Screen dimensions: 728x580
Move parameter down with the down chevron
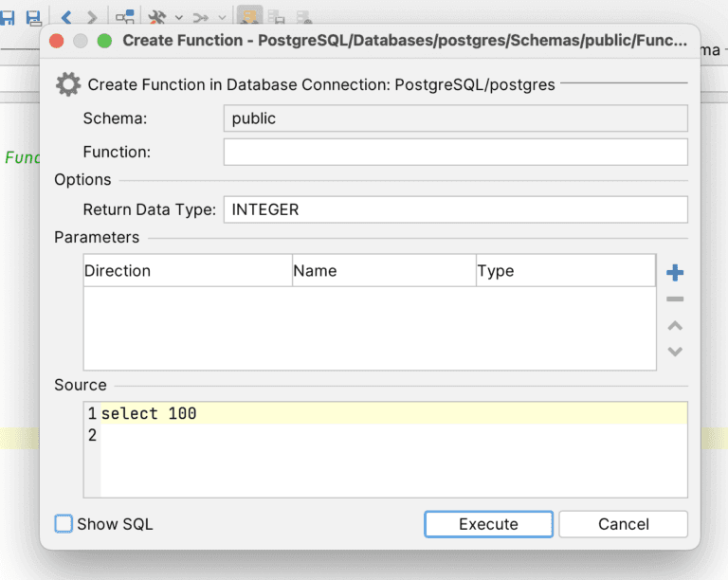675,352
